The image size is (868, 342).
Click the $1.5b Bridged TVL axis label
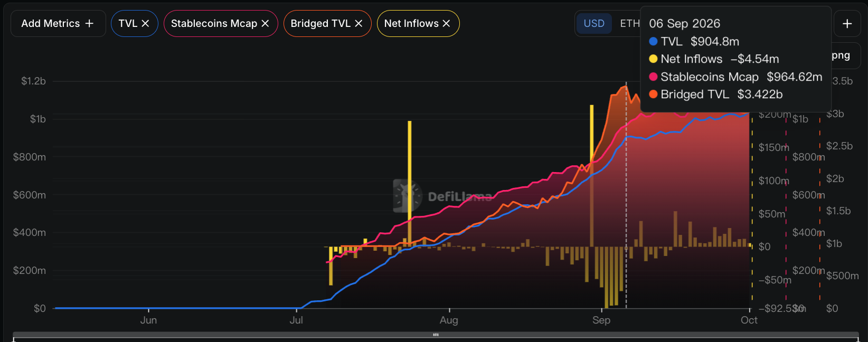(x=838, y=211)
